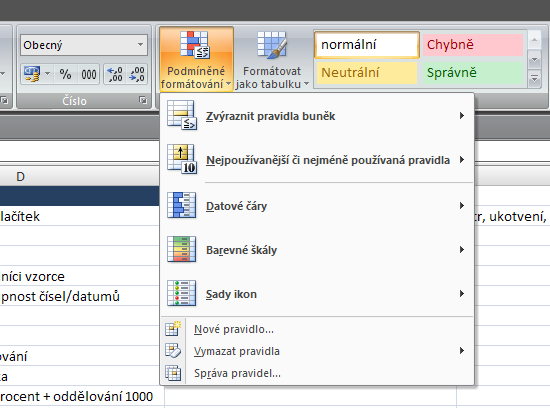Image resolution: width=550 pixels, height=408 pixels.
Task: Click the accounting number format icon
Action: [x=32, y=74]
